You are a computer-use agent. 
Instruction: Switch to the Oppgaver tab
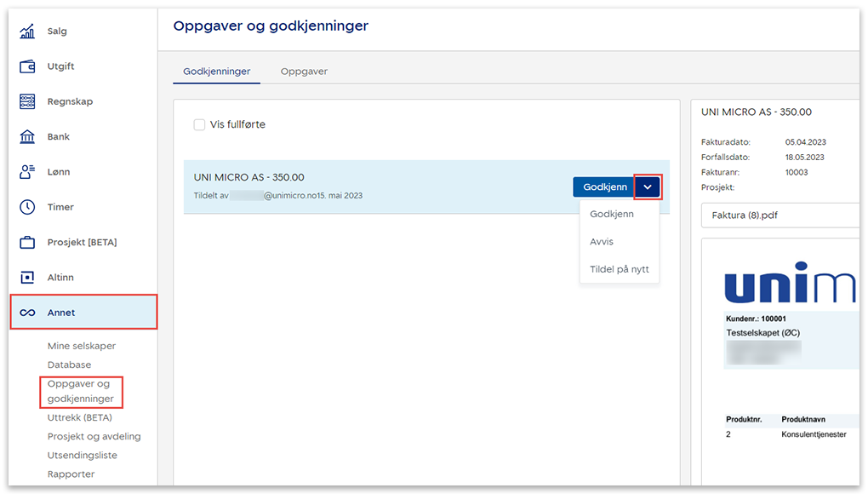pyautogui.click(x=304, y=72)
